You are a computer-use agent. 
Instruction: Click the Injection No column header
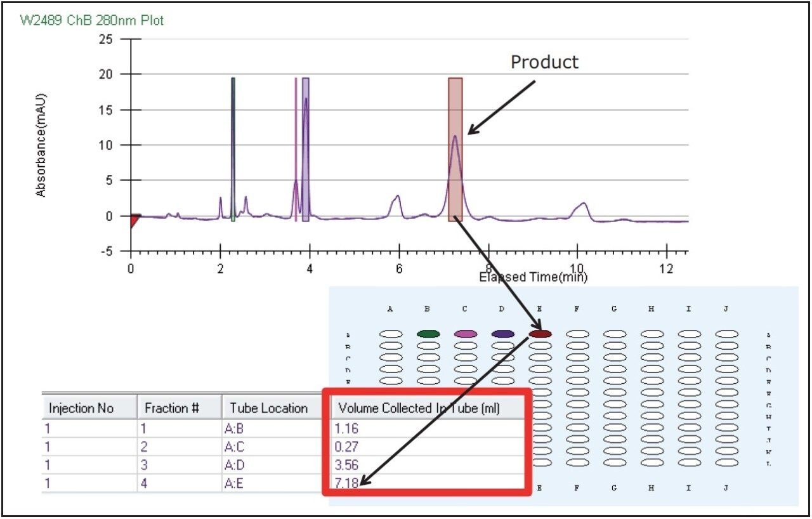[x=82, y=408]
